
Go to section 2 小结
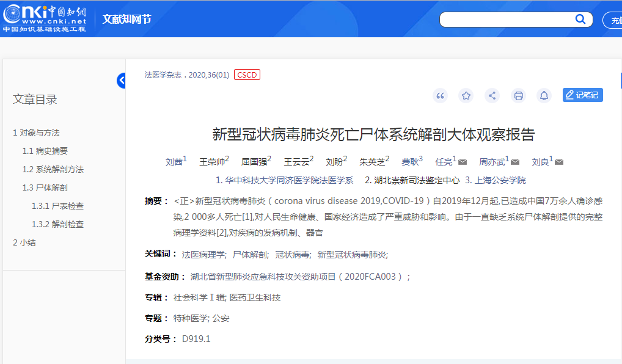point(24,242)
